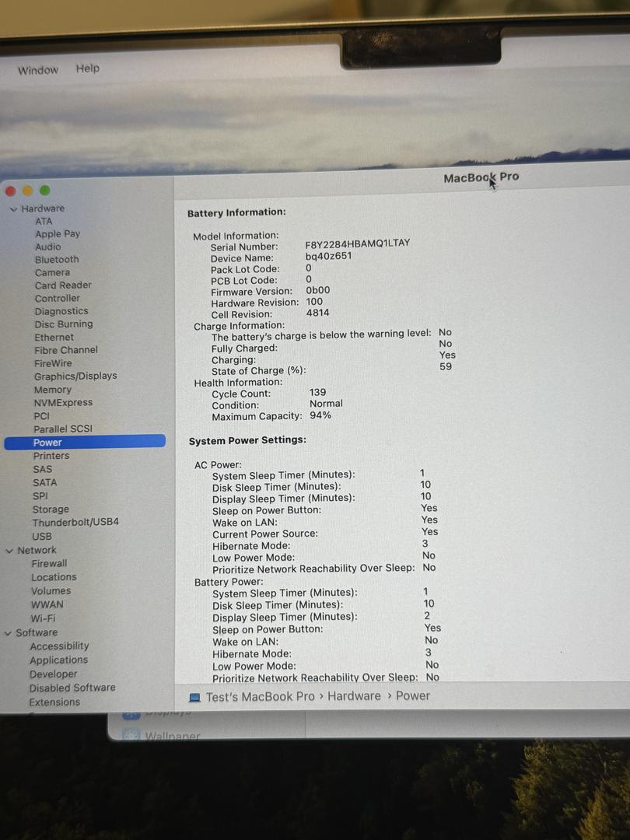This screenshot has height=840, width=630.
Task: Collapse the Hardware section chevron
Action: point(13,209)
